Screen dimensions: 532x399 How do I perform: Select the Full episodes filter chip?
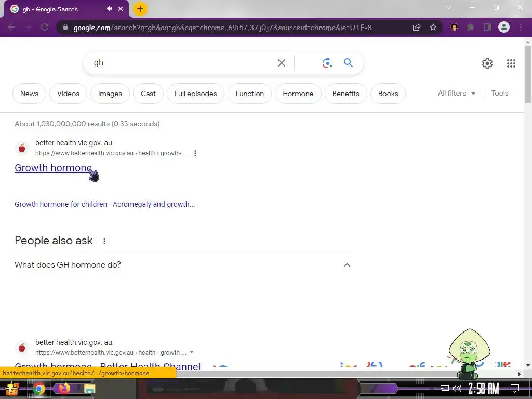(x=195, y=94)
